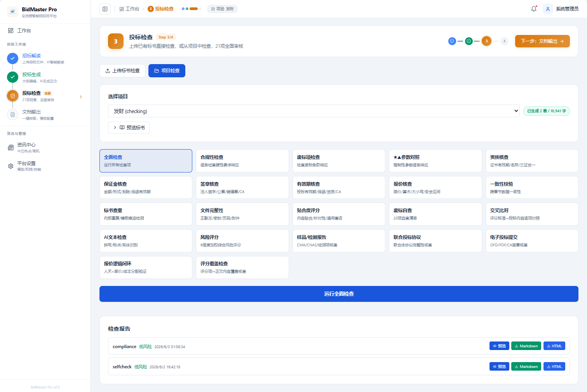Preview the compliance report
This screenshot has height=392, width=587.
(x=499, y=346)
